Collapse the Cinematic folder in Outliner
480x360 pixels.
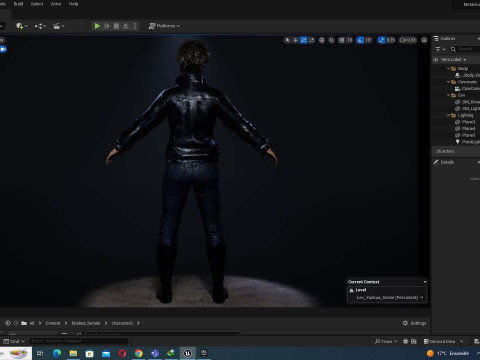[448, 82]
